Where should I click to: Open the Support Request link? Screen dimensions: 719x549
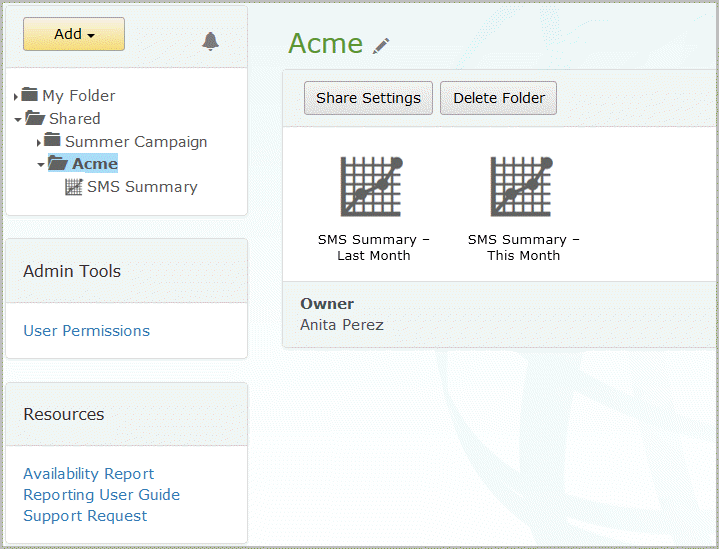(85, 516)
